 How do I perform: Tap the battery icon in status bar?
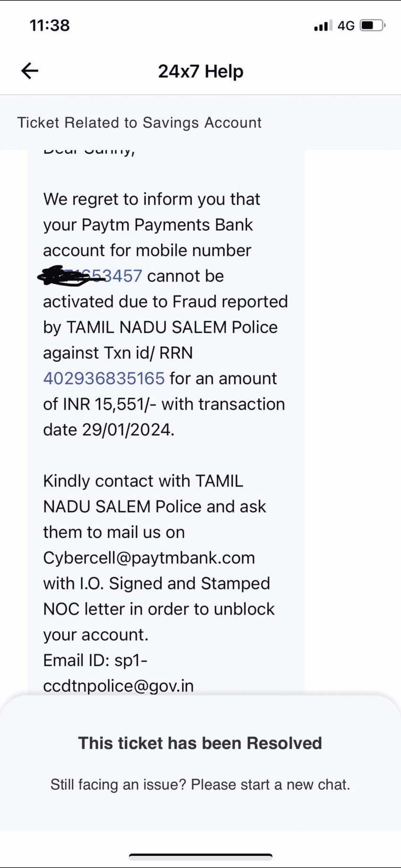(372, 25)
